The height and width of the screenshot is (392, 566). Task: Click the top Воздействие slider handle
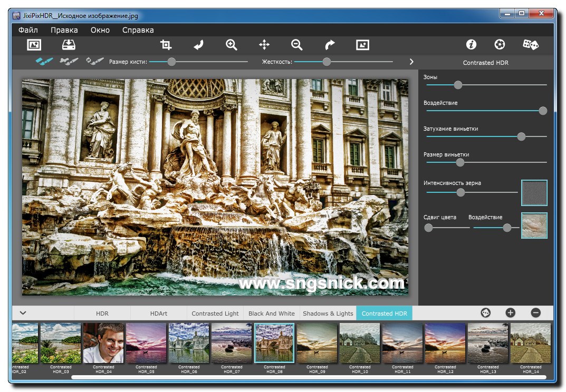coord(543,111)
